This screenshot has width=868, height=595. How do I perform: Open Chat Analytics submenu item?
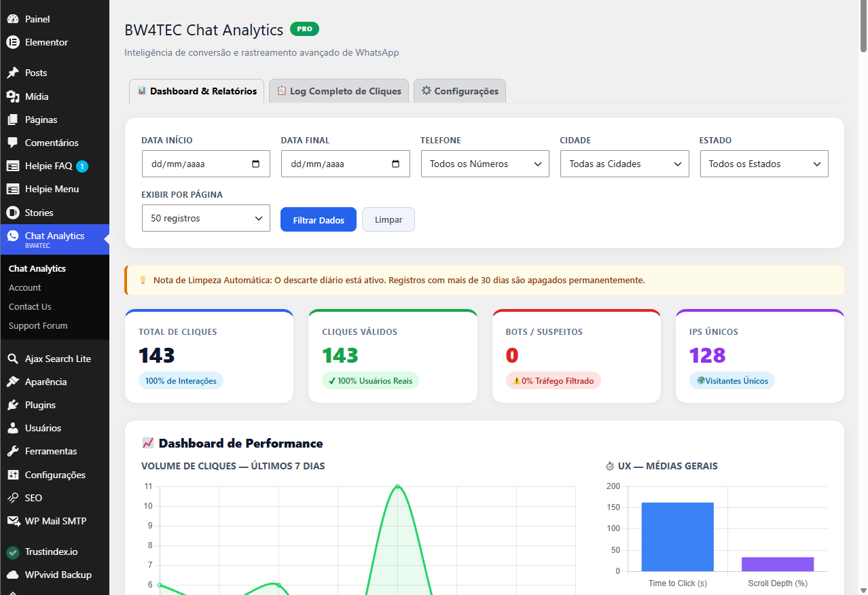37,268
